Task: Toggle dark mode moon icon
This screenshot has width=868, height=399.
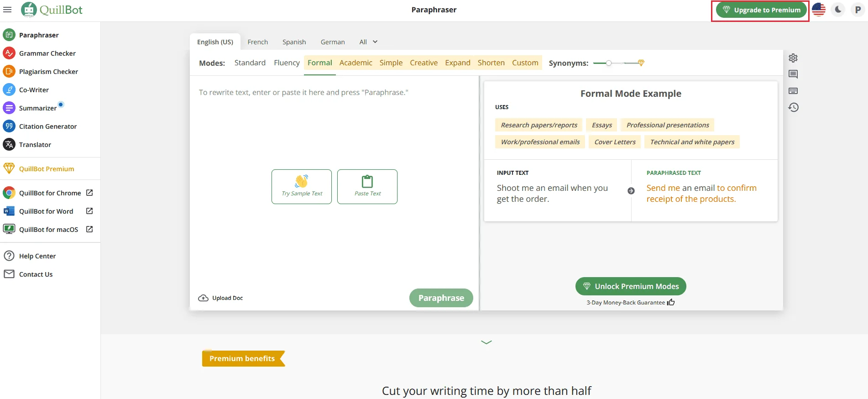Action: (x=838, y=10)
